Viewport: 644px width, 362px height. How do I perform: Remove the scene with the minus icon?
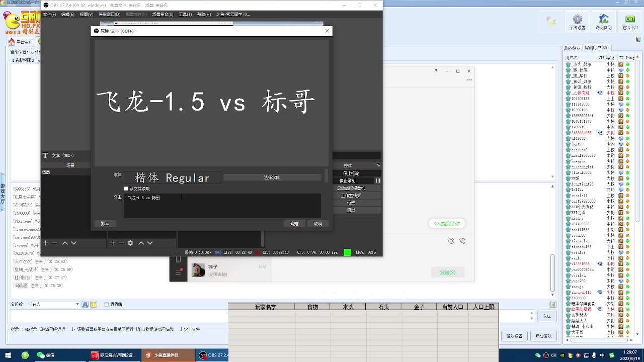pyautogui.click(x=54, y=243)
